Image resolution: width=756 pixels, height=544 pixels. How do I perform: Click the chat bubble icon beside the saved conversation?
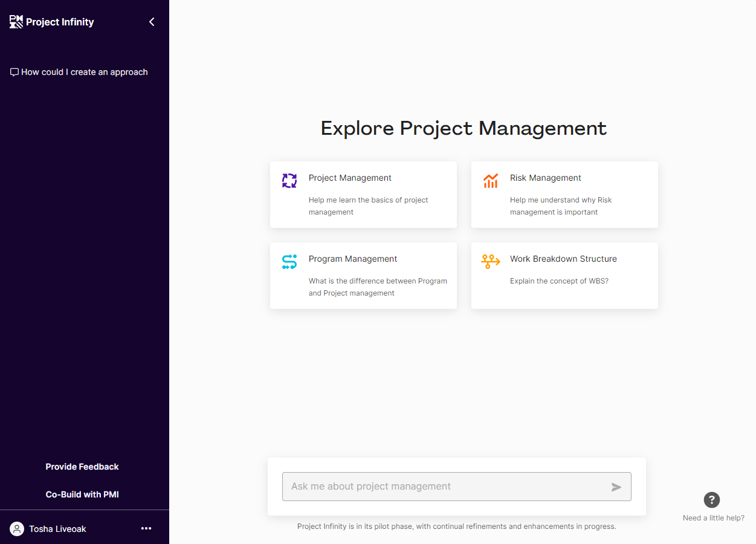pyautogui.click(x=15, y=72)
